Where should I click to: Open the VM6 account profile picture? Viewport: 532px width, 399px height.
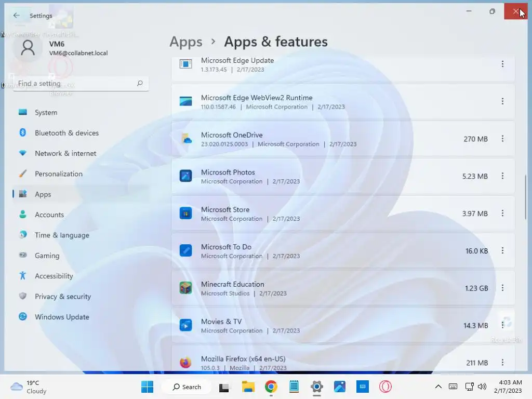click(x=28, y=48)
